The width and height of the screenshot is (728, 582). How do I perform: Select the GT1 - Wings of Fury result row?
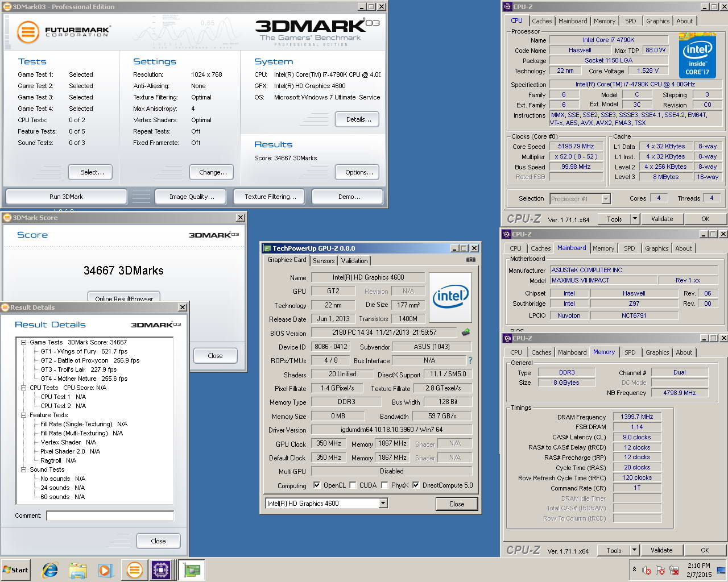coord(84,351)
